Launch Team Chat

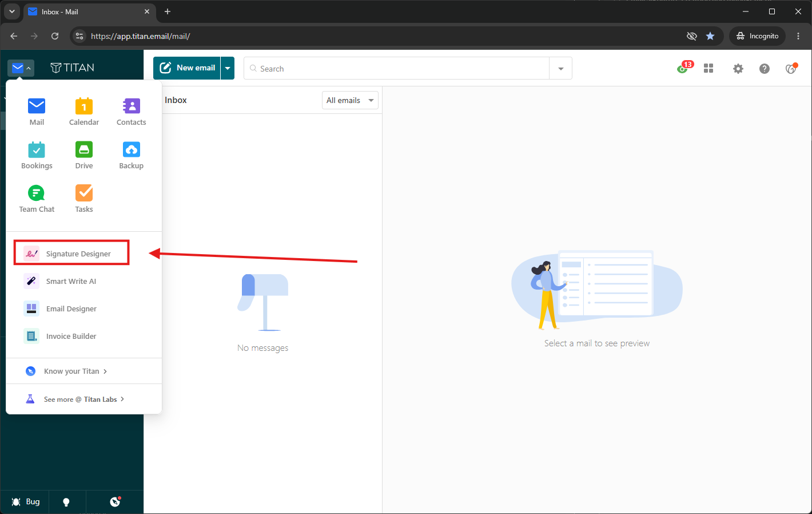(37, 199)
